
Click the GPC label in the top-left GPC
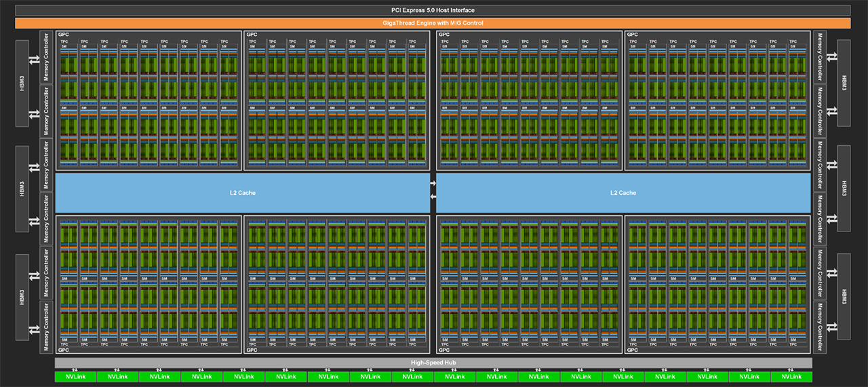click(x=63, y=34)
